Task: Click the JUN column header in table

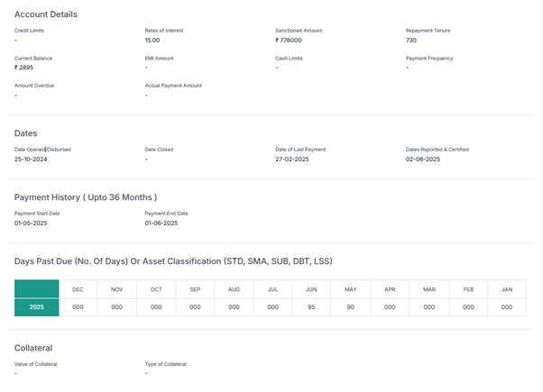Action: [312, 288]
